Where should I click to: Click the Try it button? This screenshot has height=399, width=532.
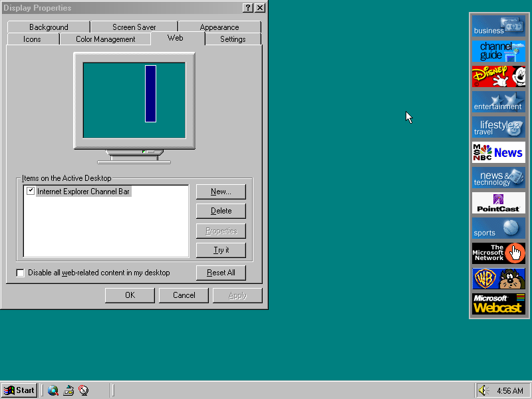pos(221,251)
